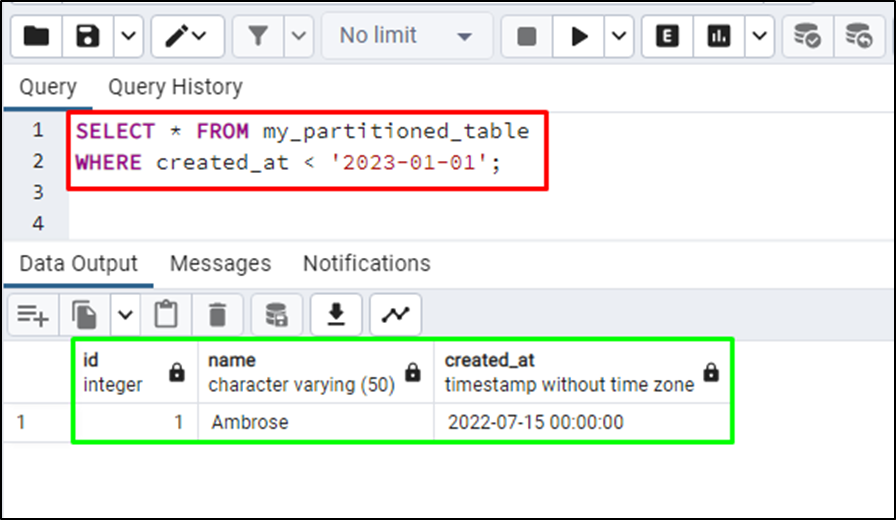
Task: Open the Notifications tab
Action: (366, 263)
